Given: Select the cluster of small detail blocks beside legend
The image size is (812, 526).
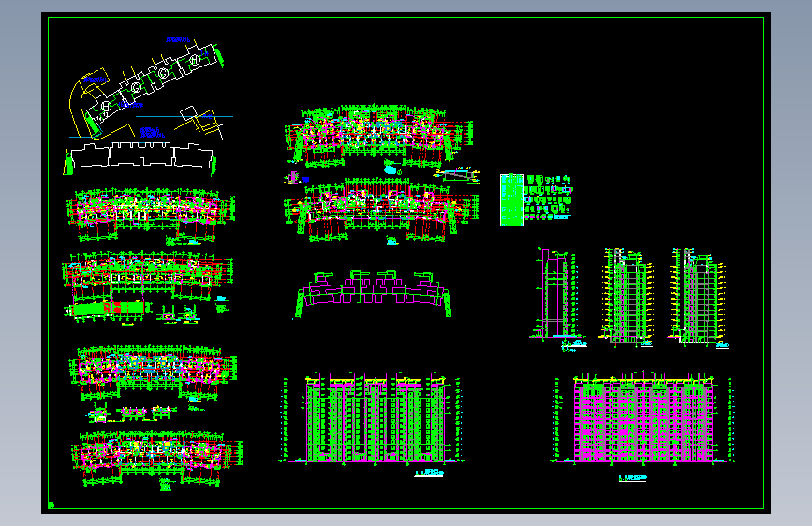Looking at the screenshot, I should click(x=549, y=197).
